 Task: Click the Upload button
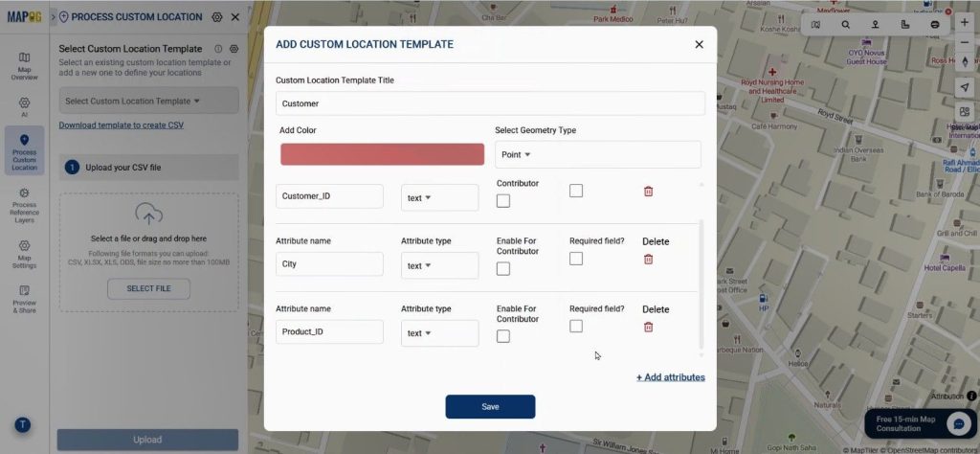pos(147,440)
